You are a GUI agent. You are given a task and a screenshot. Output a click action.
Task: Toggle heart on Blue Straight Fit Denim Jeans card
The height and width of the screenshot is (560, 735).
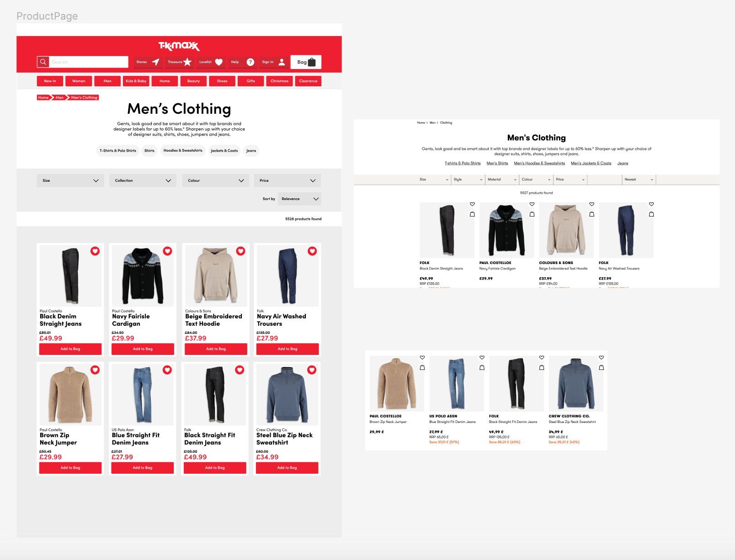167,370
